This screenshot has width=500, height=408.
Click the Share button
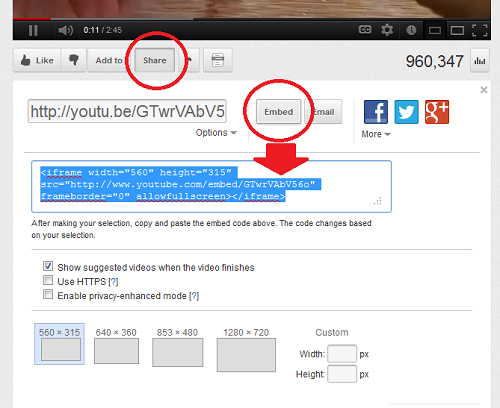coord(155,60)
